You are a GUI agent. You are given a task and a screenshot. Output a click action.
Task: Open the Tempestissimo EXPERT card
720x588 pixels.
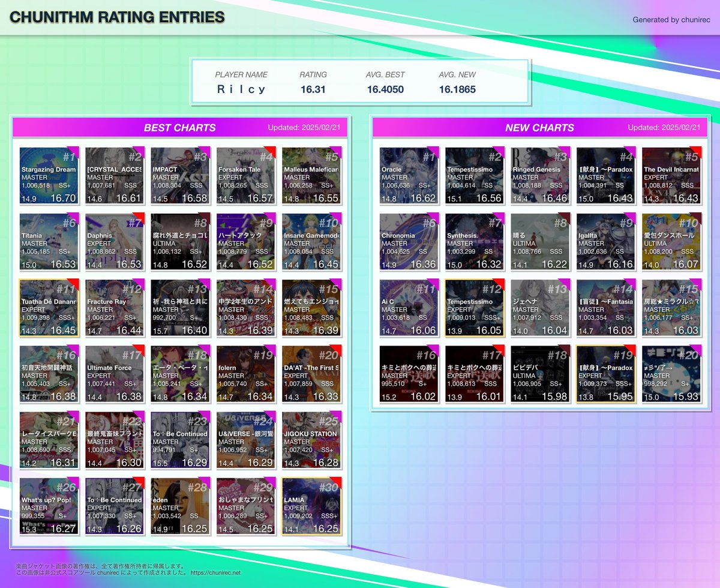pyautogui.click(x=474, y=308)
